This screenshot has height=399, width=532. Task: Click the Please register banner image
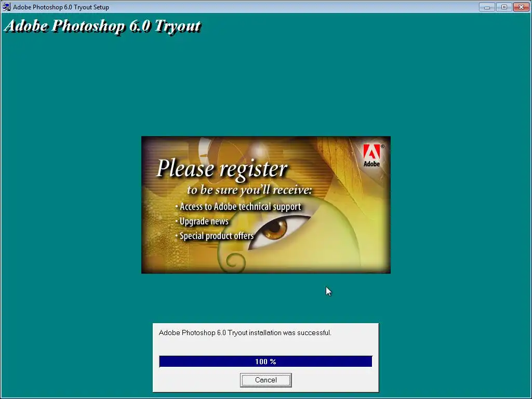(x=265, y=205)
